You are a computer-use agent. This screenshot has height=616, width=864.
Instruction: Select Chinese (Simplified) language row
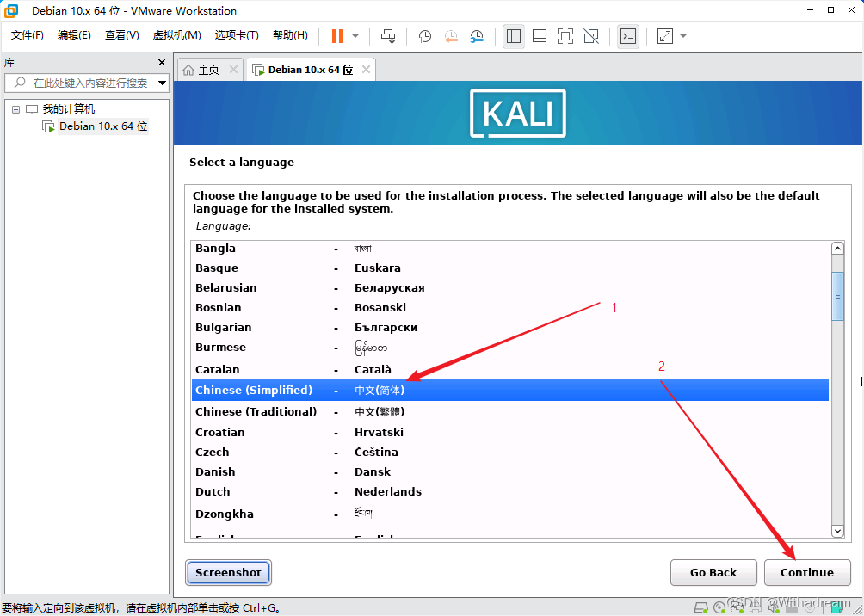(509, 390)
